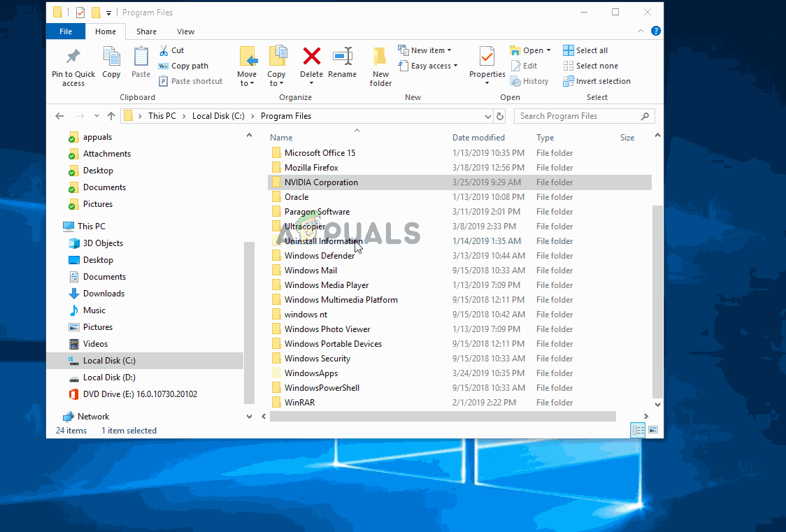
Task: Open appuals in the navigation pane
Action: click(x=97, y=137)
